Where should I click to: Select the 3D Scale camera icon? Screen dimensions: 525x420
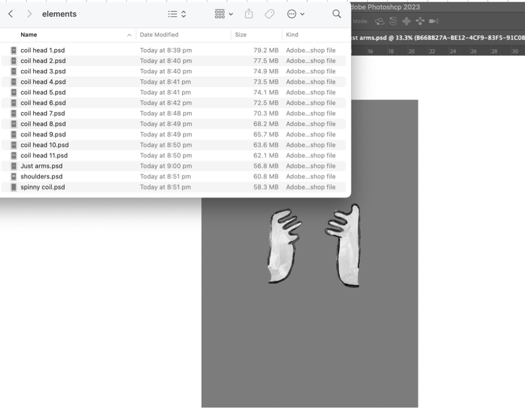tap(434, 21)
